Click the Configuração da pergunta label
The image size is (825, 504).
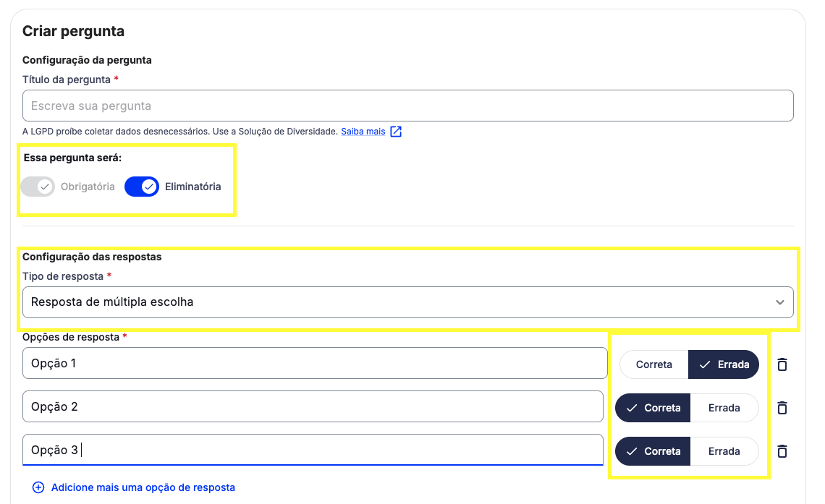pyautogui.click(x=87, y=60)
